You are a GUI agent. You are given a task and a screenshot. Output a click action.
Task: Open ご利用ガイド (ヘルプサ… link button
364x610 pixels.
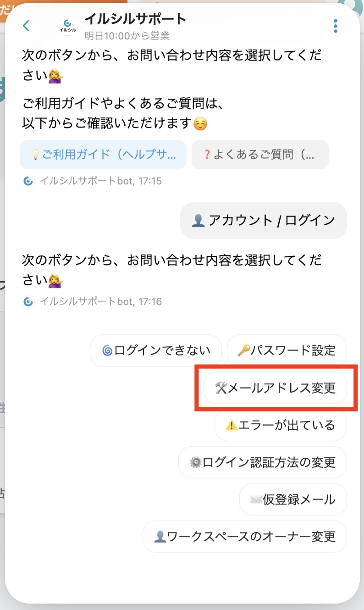click(x=103, y=155)
